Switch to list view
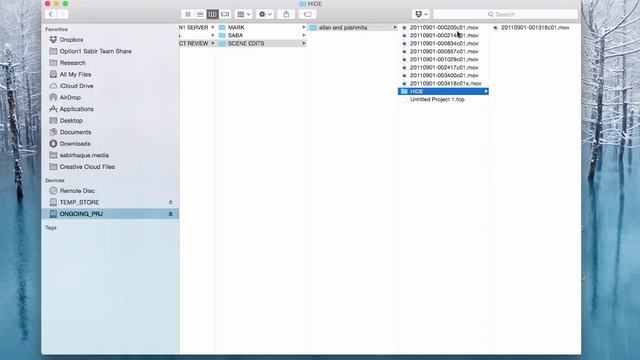Screen dimensions: 640x360 click(200, 14)
